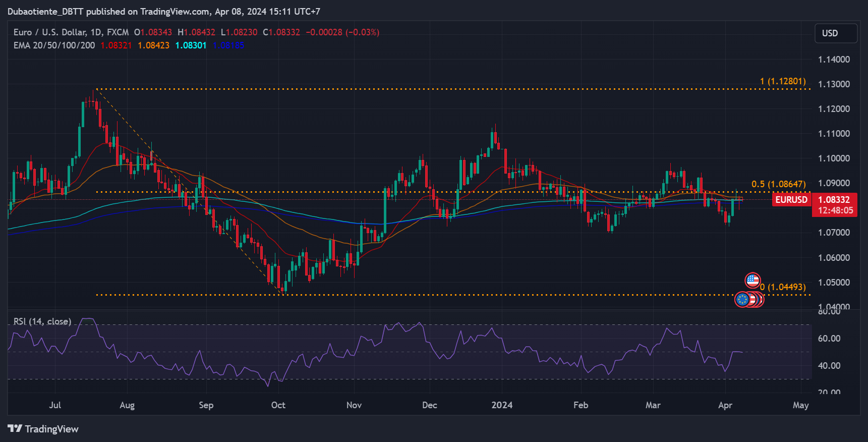Click the red EURUSD price label
Screen dimensions: 868x442
[791, 200]
